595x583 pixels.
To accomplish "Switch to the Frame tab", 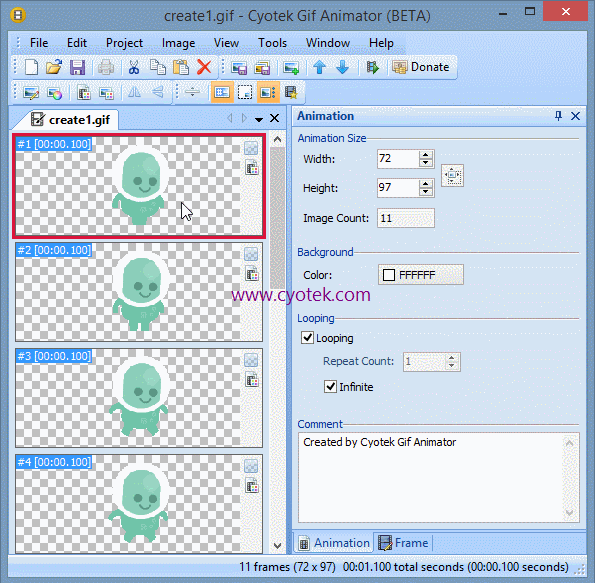I will tap(403, 543).
